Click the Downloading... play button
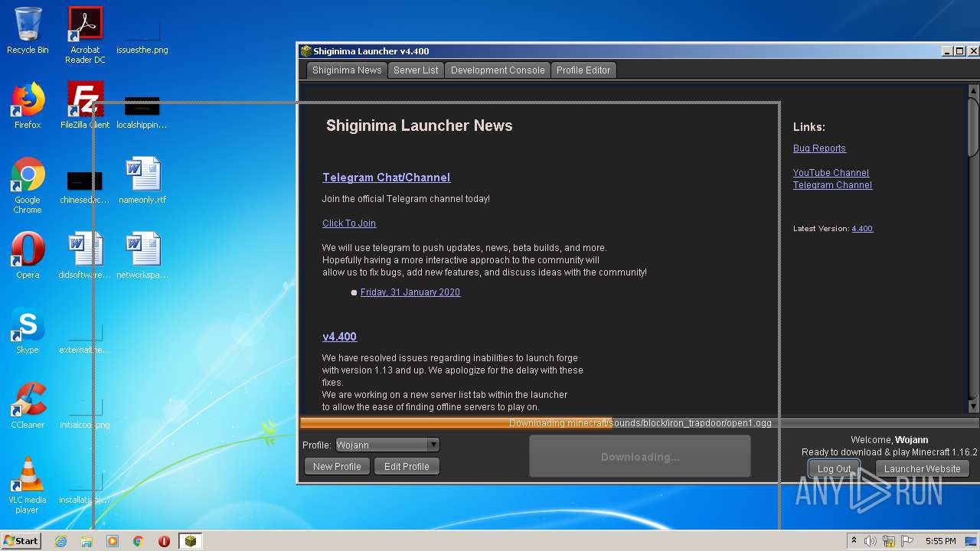Image resolution: width=980 pixels, height=551 pixels. pos(640,457)
